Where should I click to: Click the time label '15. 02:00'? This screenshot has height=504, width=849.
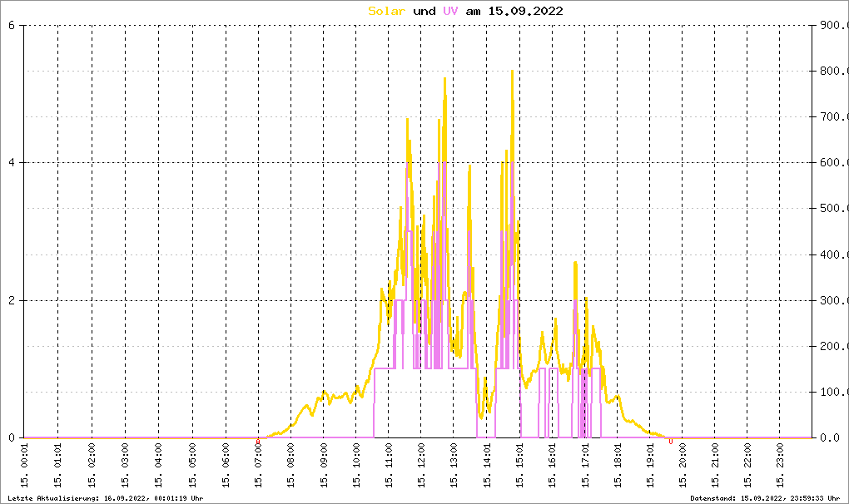coord(92,466)
